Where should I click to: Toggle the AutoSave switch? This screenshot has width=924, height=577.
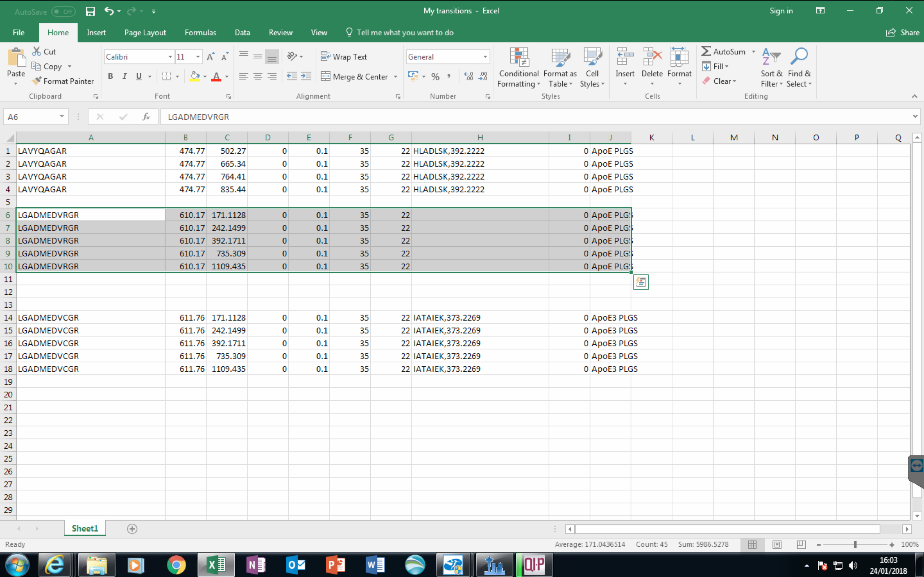coord(63,12)
